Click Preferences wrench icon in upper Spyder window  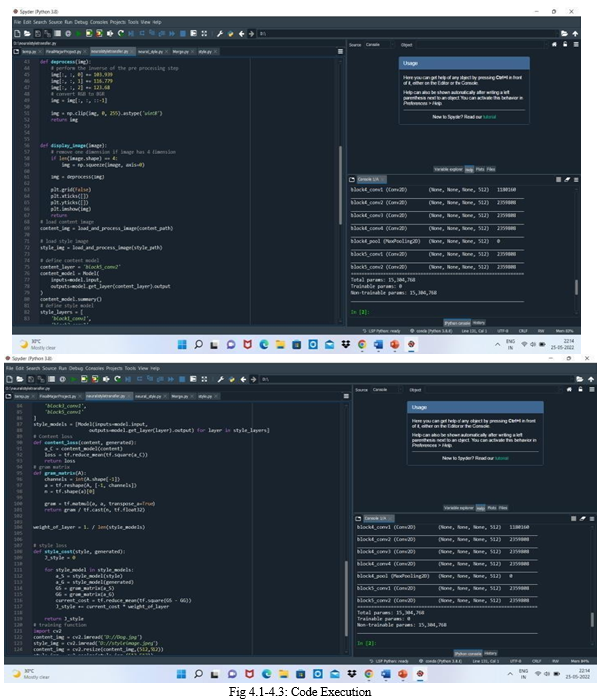point(220,34)
